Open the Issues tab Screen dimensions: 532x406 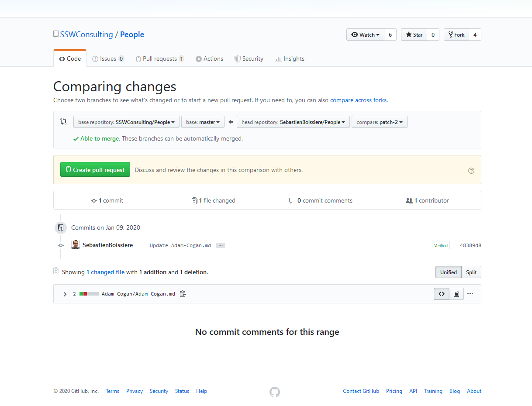pyautogui.click(x=108, y=58)
